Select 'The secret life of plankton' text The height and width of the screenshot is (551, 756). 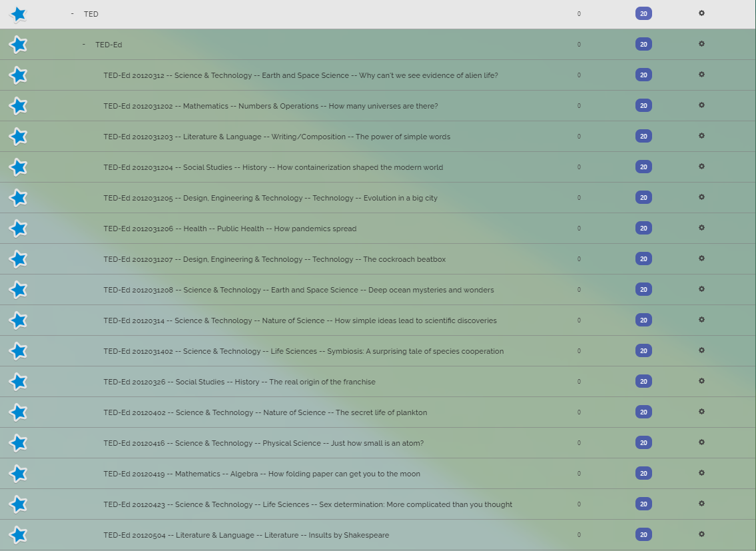(265, 412)
